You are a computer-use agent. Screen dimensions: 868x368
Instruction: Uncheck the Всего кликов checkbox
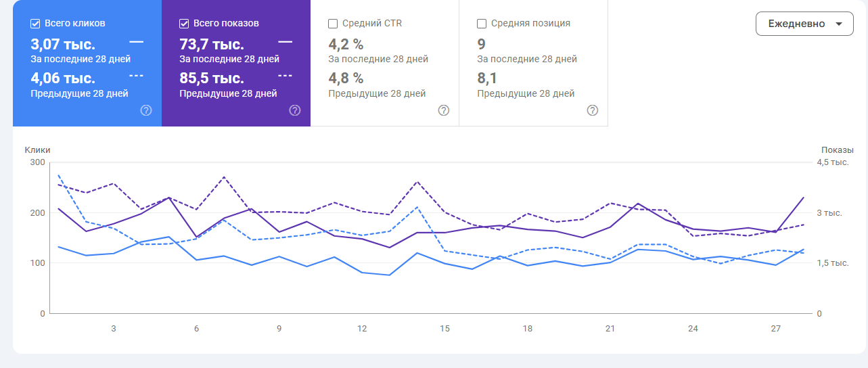coord(35,24)
